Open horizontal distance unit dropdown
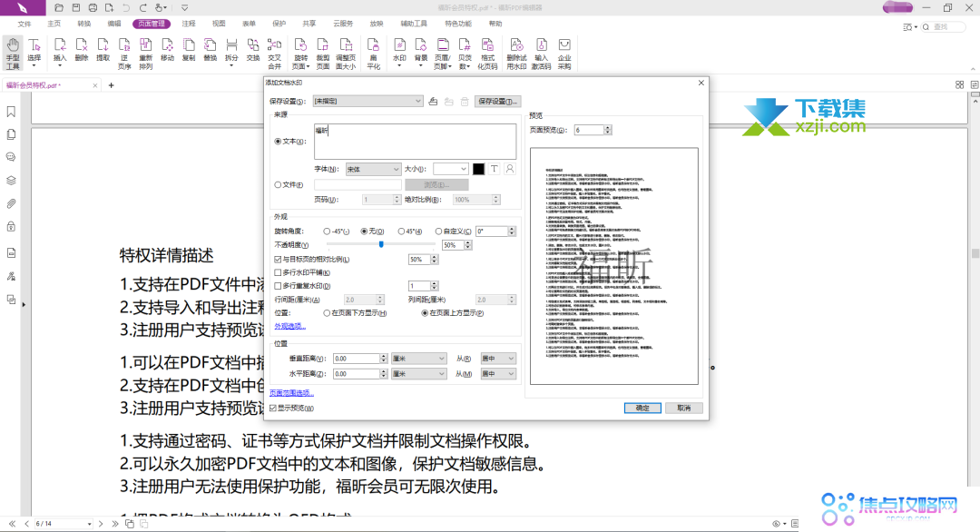Image resolution: width=980 pixels, height=532 pixels. pyautogui.click(x=418, y=374)
